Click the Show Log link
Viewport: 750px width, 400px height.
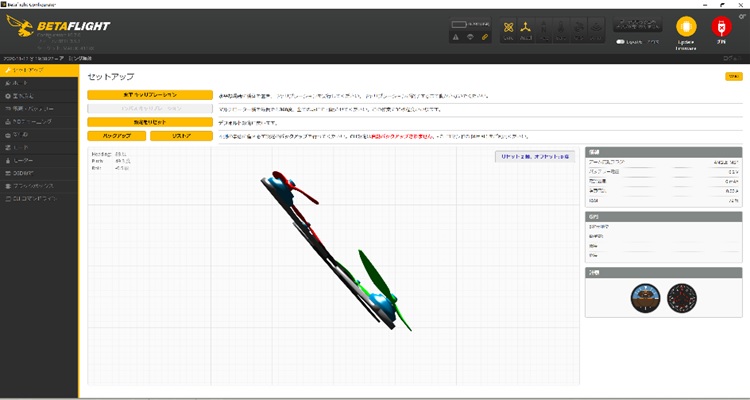pyautogui.click(x=731, y=58)
